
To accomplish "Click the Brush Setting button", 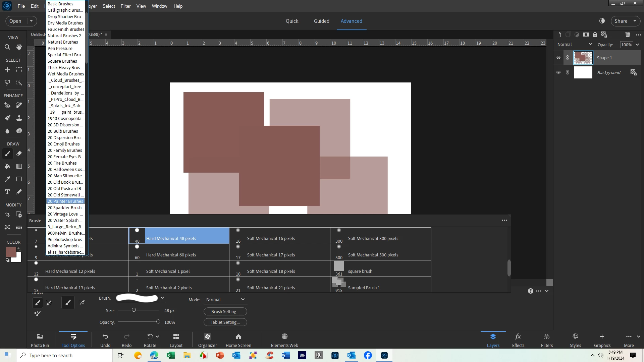I will point(225,312).
